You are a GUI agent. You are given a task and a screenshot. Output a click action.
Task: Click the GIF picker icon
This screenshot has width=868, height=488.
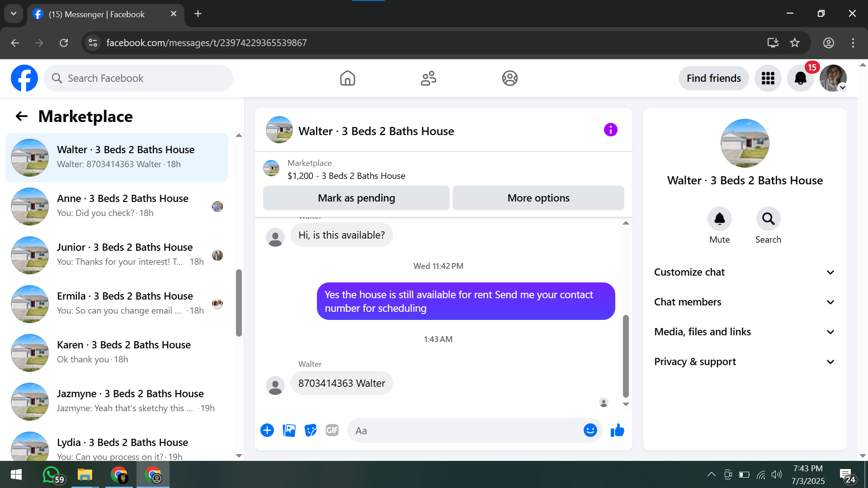(332, 431)
